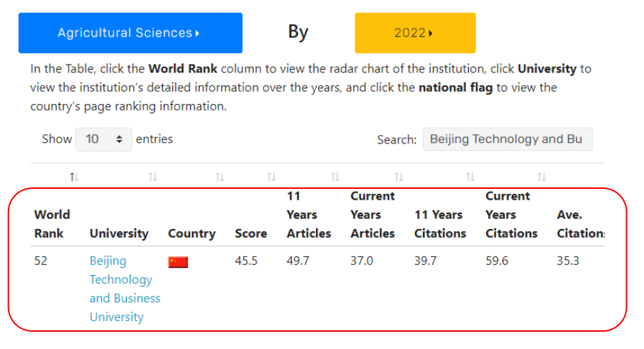Click the sort arrows above Country column
The height and width of the screenshot is (349, 644).
point(220,177)
